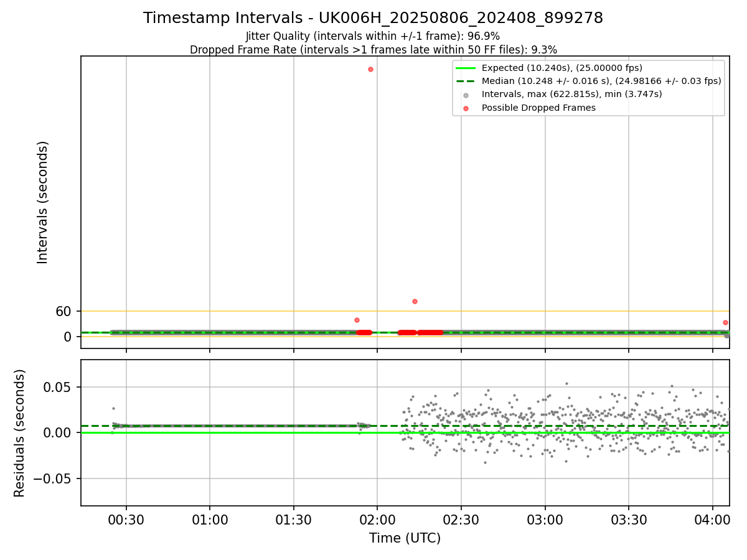
Task: Click the '00:30' time tick label
Action: (126, 520)
